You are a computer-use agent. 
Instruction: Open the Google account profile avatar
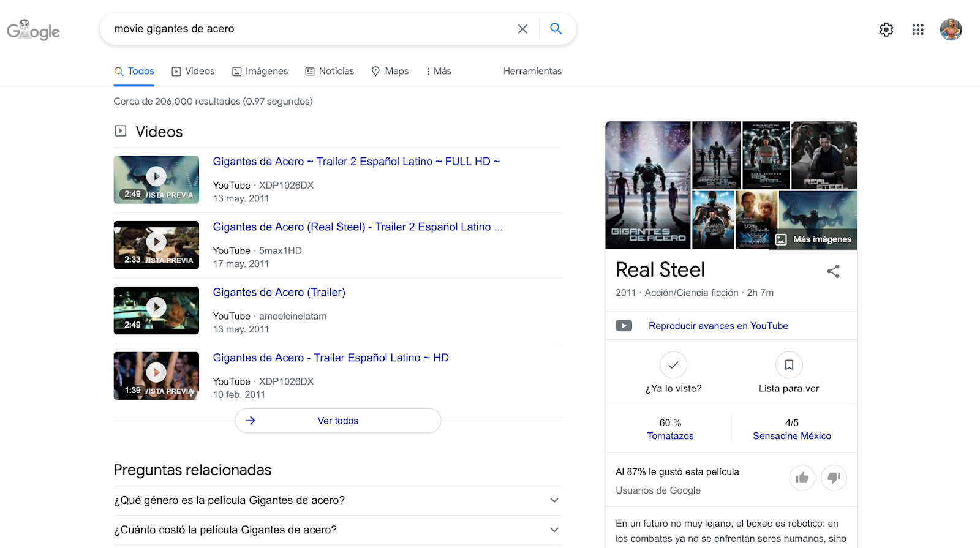pos(951,29)
